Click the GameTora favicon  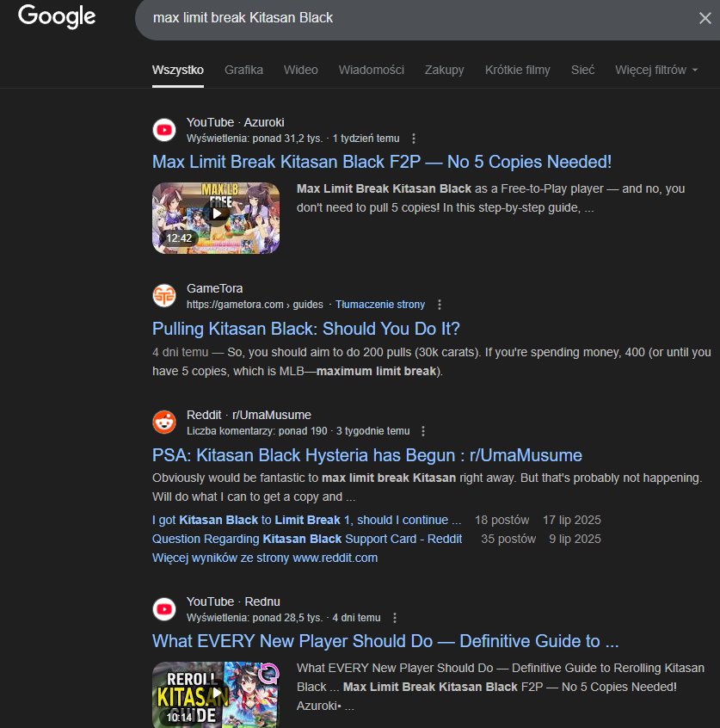click(x=164, y=296)
